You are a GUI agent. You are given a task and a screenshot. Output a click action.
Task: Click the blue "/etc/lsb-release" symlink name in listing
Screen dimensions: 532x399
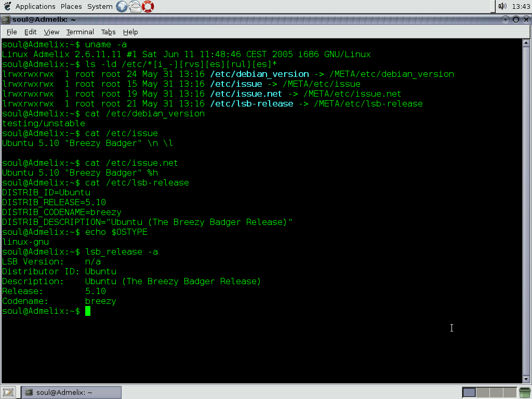pyautogui.click(x=252, y=103)
